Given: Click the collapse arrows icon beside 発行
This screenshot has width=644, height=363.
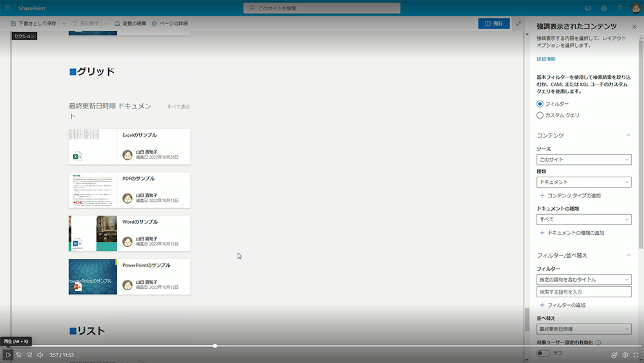Looking at the screenshot, I should click(x=518, y=23).
